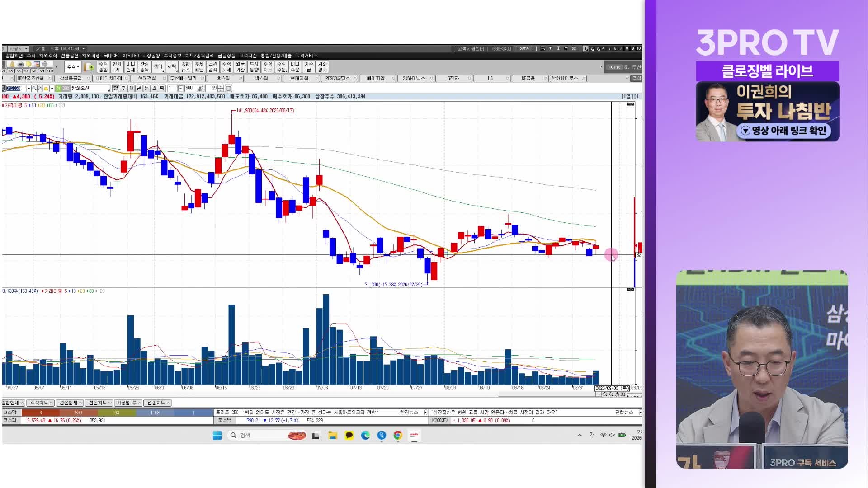Click the 관심종목 toolbar button
The image size is (868, 488).
point(144,67)
